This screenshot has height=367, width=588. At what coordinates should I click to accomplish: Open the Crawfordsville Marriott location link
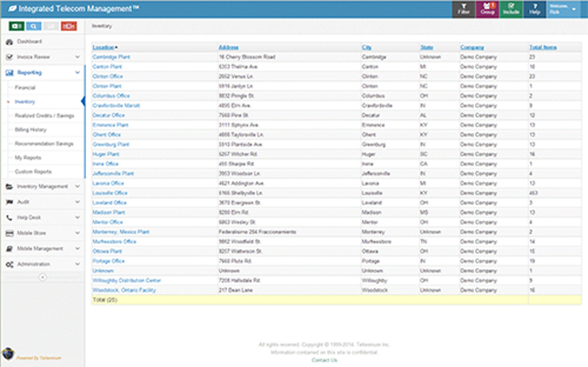pos(116,106)
